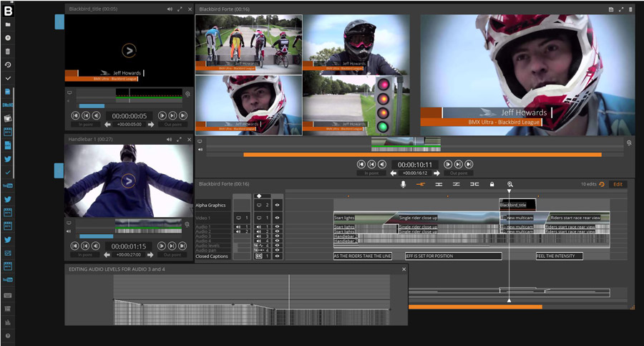Toggle visibility eye for Alpha Graphics track
This screenshot has height=346, width=644.
pyautogui.click(x=277, y=205)
